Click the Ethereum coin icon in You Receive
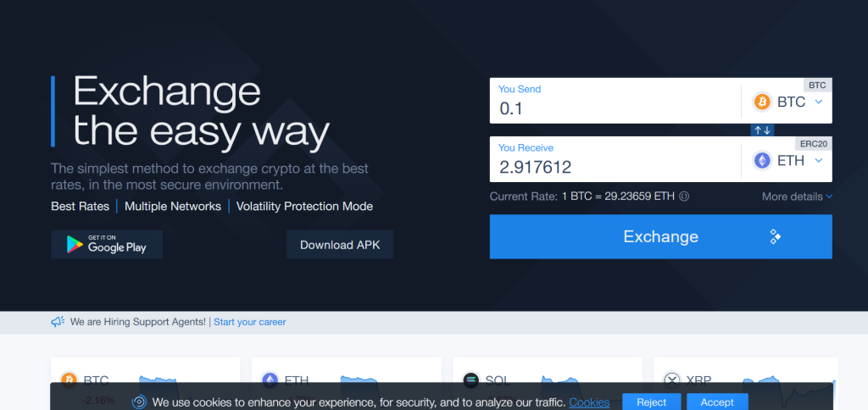 [x=761, y=160]
